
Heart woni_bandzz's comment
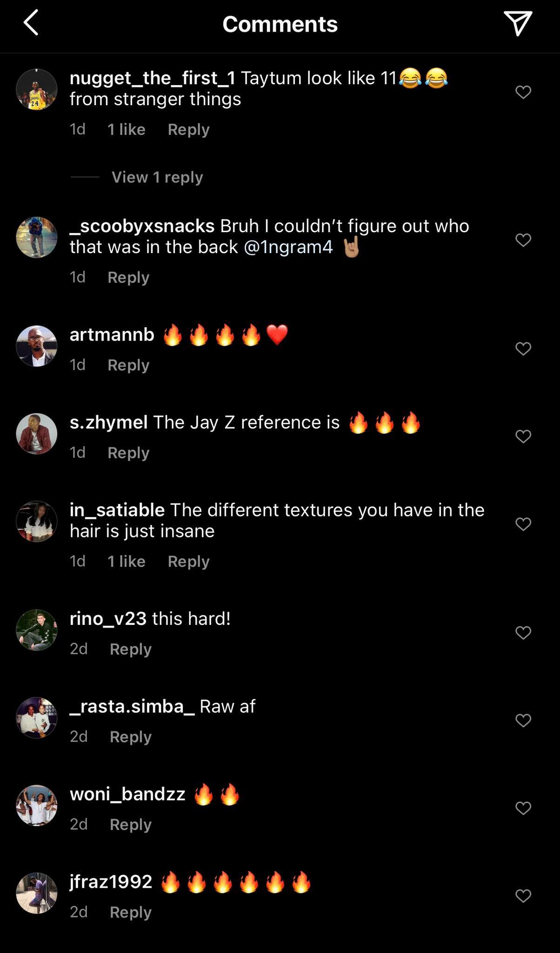pos(523,808)
